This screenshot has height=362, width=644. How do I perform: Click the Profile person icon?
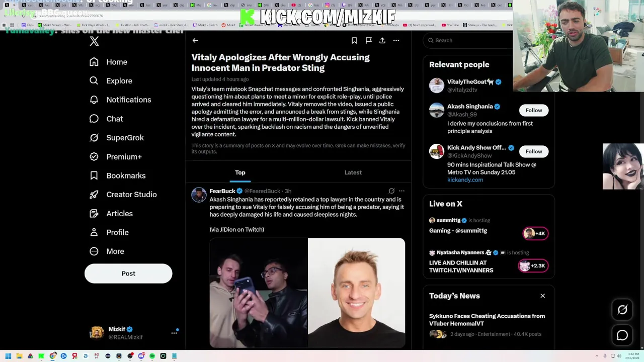pyautogui.click(x=94, y=232)
